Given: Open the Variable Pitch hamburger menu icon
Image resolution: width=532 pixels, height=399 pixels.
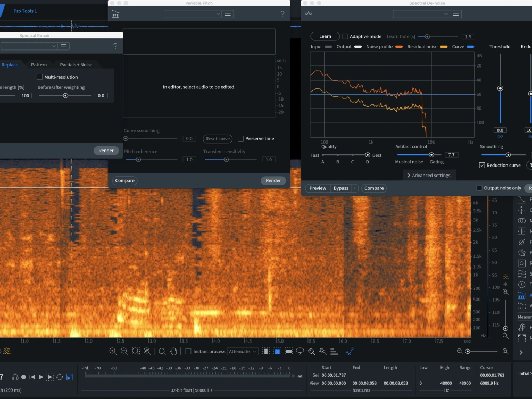Looking at the screenshot, I should pyautogui.click(x=228, y=14).
